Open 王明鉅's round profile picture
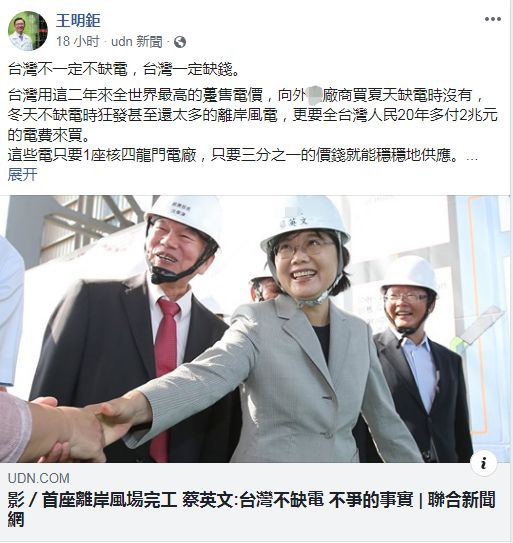 (x=28, y=31)
